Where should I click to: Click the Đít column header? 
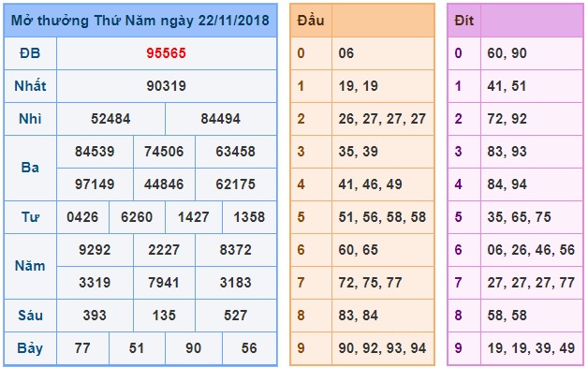pyautogui.click(x=463, y=21)
